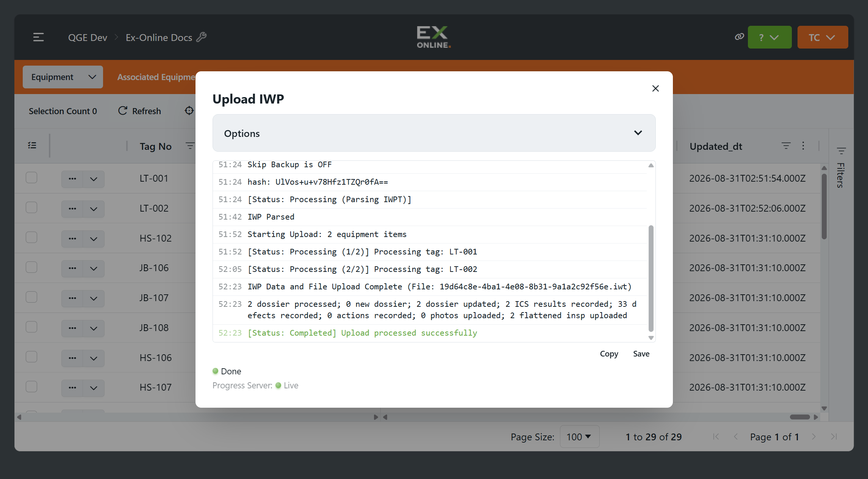This screenshot has height=479, width=868.
Task: Open the Tag No column filter icon
Action: tap(190, 146)
